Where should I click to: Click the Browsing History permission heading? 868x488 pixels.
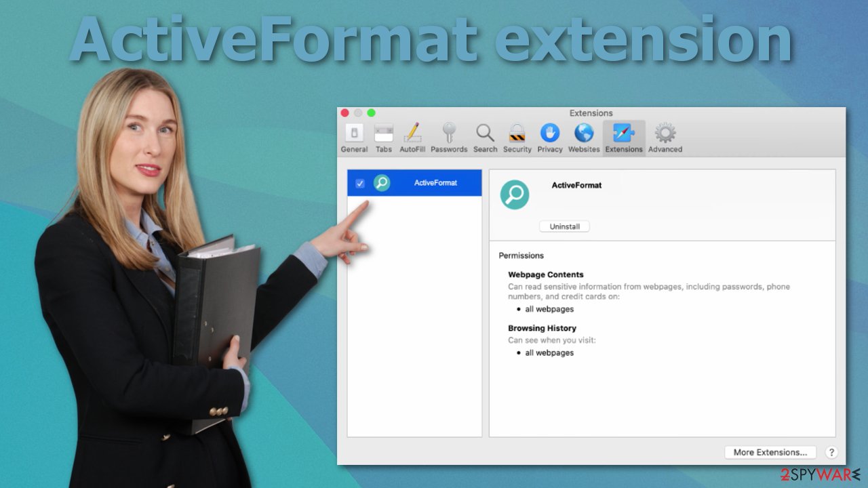542,328
